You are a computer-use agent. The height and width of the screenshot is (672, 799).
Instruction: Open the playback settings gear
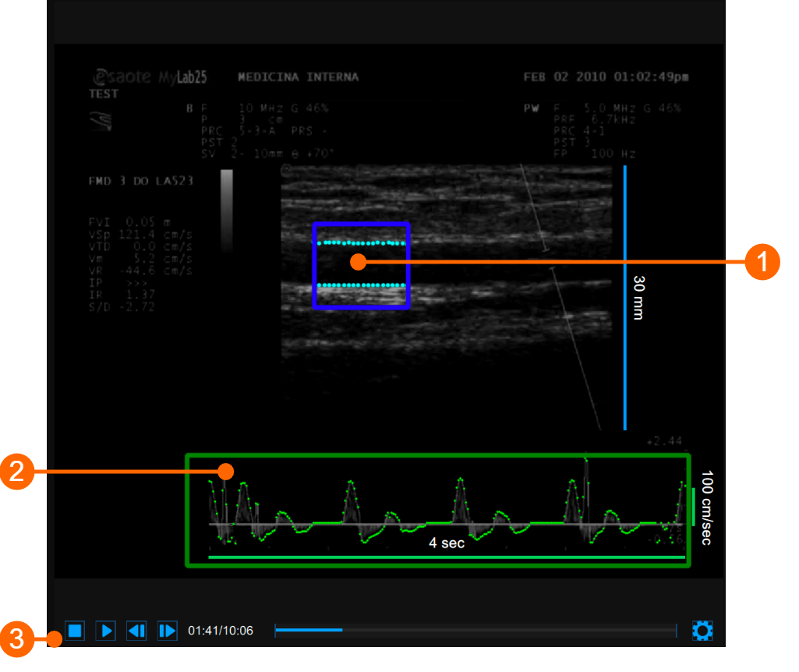click(x=702, y=631)
